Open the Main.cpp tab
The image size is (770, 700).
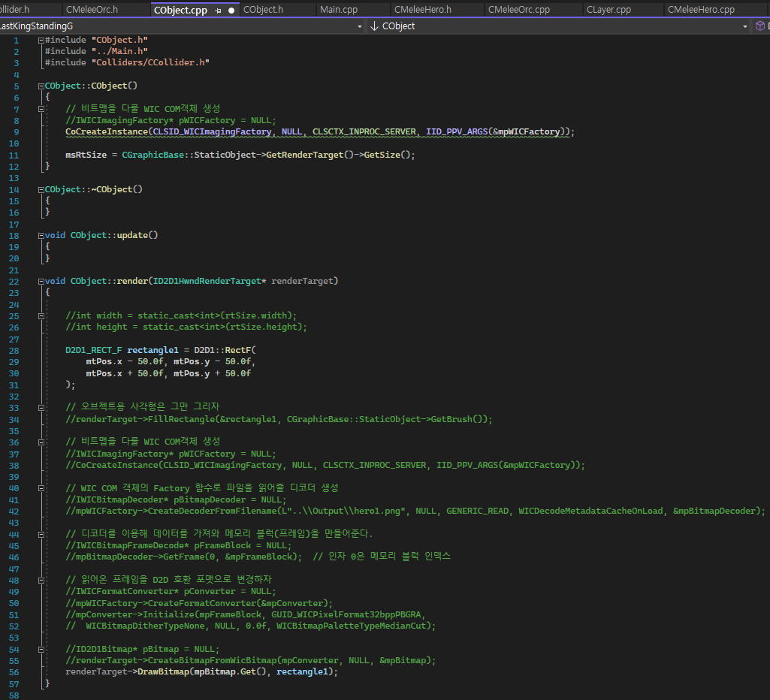pyautogui.click(x=339, y=9)
